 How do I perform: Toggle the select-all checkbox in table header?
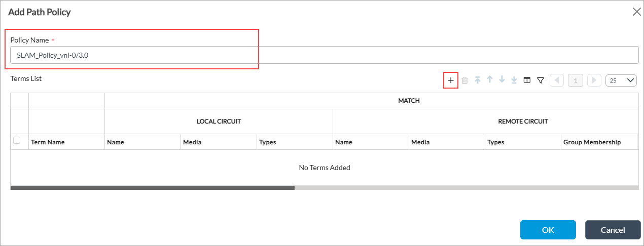pyautogui.click(x=17, y=141)
